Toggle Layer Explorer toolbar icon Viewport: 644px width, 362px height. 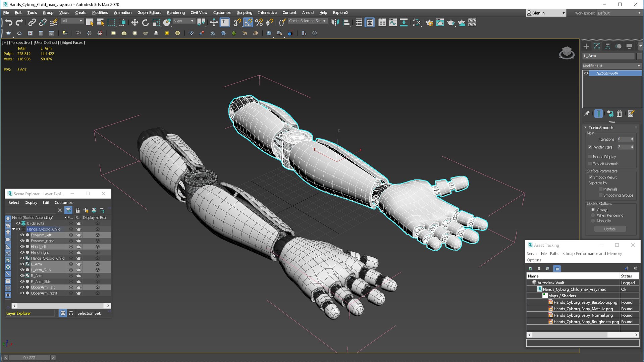pos(370,22)
